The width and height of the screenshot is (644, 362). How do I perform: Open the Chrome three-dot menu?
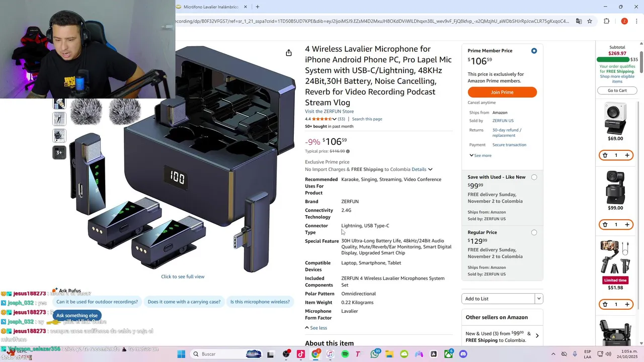click(x=637, y=21)
